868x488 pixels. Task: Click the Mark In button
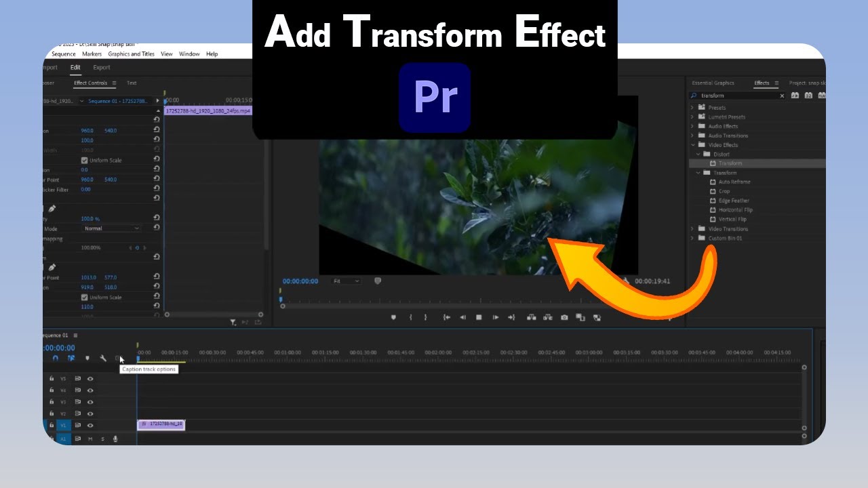(410, 317)
